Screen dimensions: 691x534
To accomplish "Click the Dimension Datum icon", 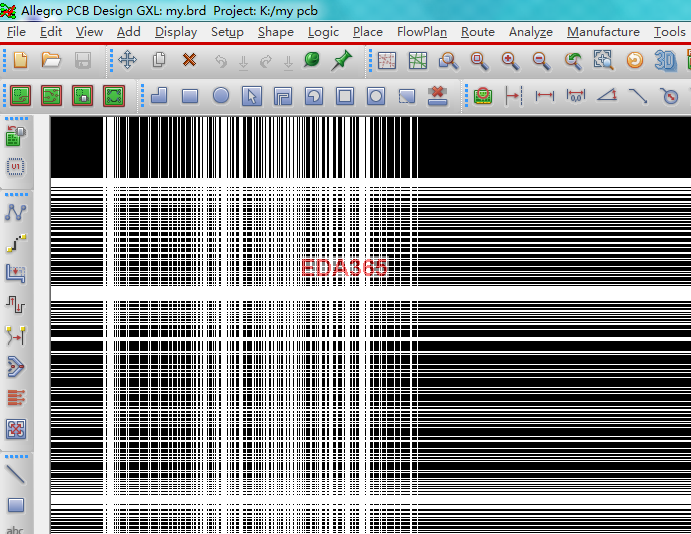I will click(x=513, y=96).
